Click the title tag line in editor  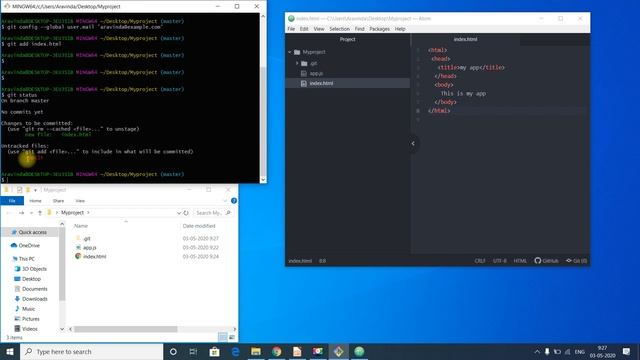[471, 67]
